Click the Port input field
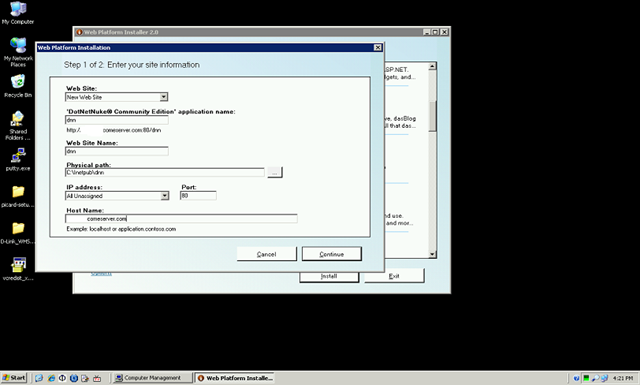The width and height of the screenshot is (640, 385). tap(198, 196)
